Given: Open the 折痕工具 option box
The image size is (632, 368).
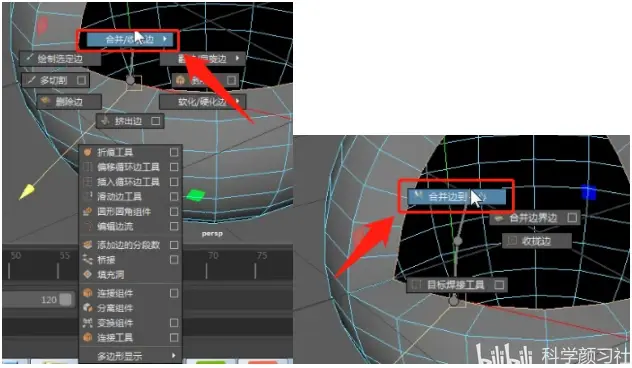Looking at the screenshot, I should 174,152.
